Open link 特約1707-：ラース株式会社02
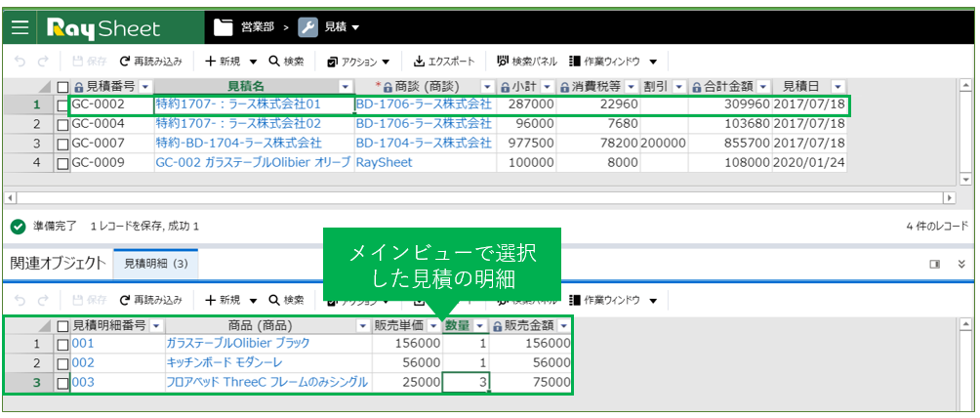Viewport: 980px width, 418px height. (238, 124)
